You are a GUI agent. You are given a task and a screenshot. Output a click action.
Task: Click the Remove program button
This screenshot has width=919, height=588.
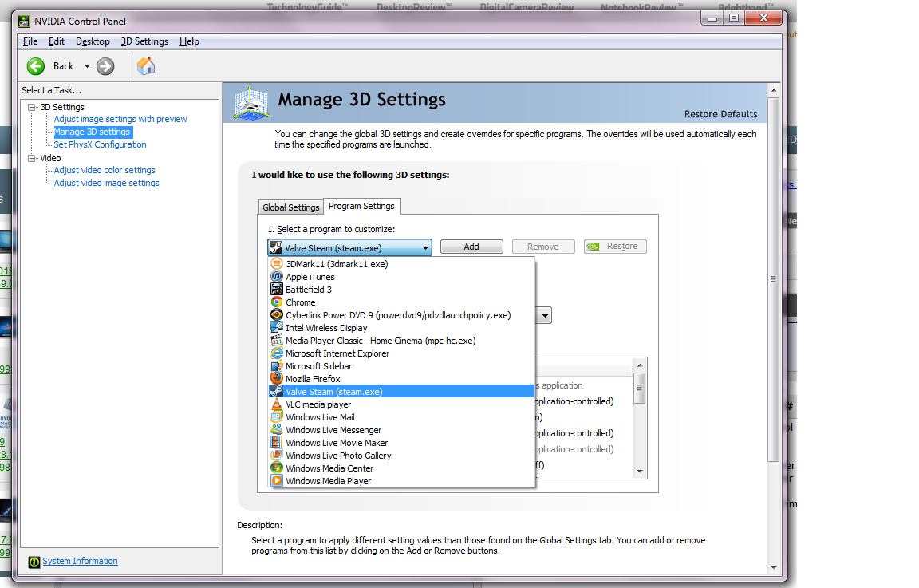(543, 247)
